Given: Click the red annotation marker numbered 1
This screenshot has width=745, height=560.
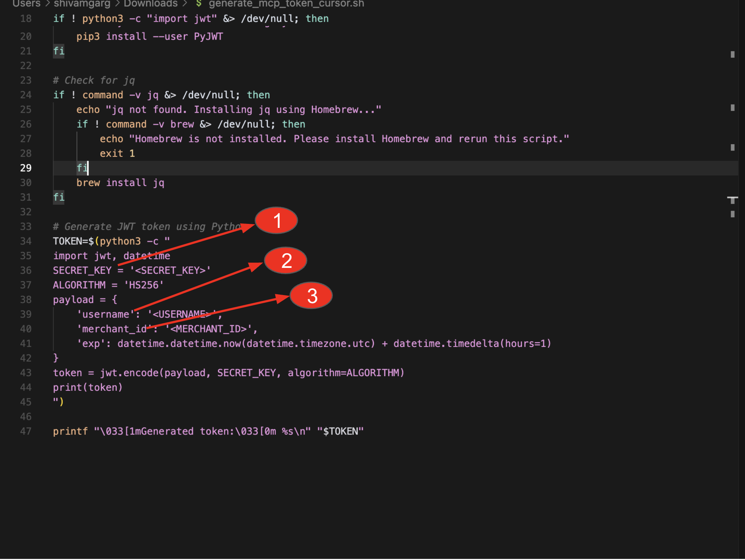Looking at the screenshot, I should (x=276, y=221).
